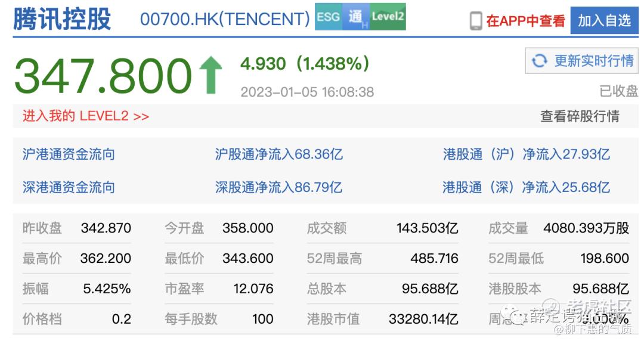Click the 价格档 value 0.2

tap(122, 319)
